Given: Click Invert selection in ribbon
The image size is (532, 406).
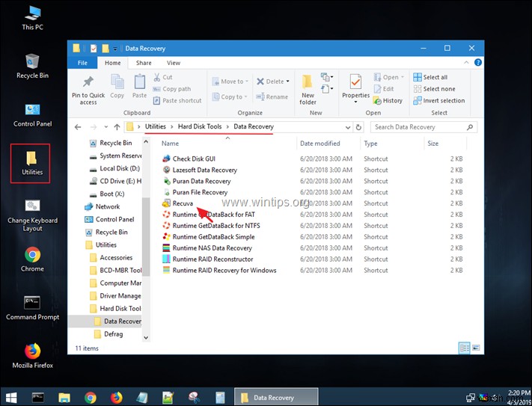Looking at the screenshot, I should tap(439, 100).
